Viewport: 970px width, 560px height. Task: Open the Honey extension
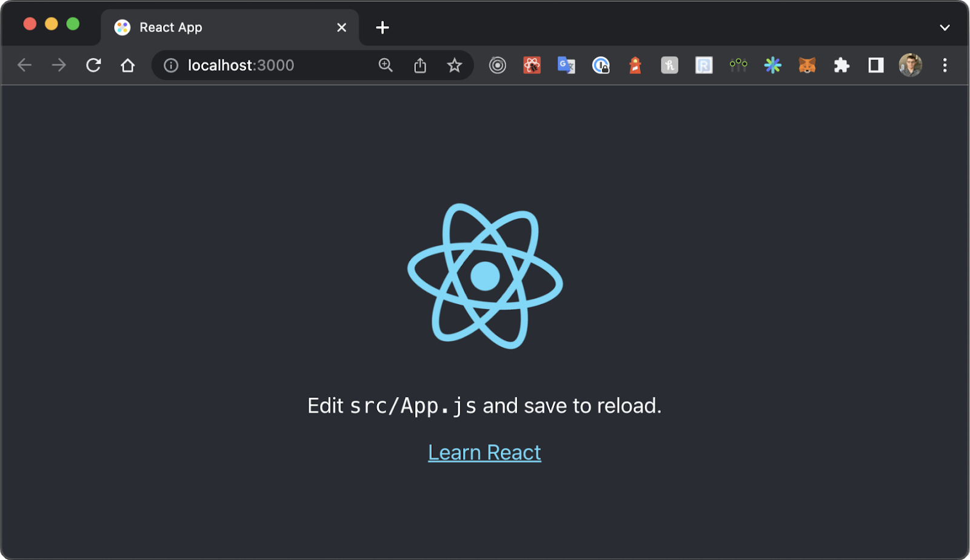pyautogui.click(x=669, y=65)
